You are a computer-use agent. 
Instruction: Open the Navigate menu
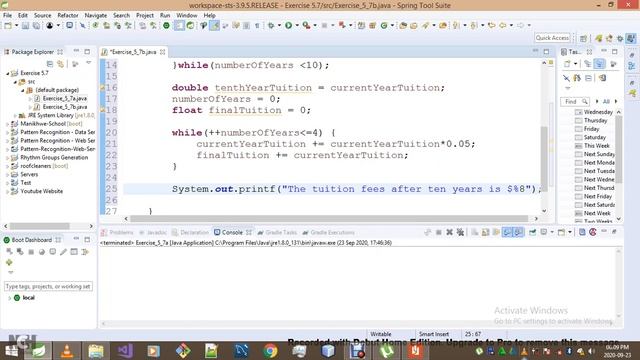click(x=96, y=15)
